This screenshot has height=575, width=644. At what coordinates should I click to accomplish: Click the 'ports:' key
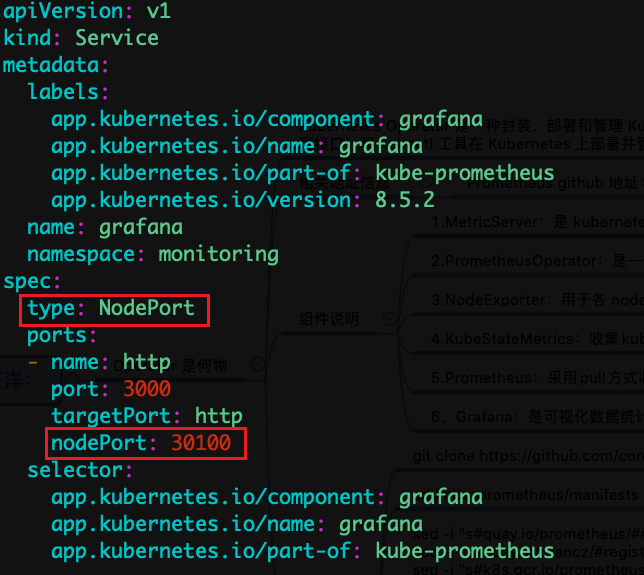click(62, 336)
